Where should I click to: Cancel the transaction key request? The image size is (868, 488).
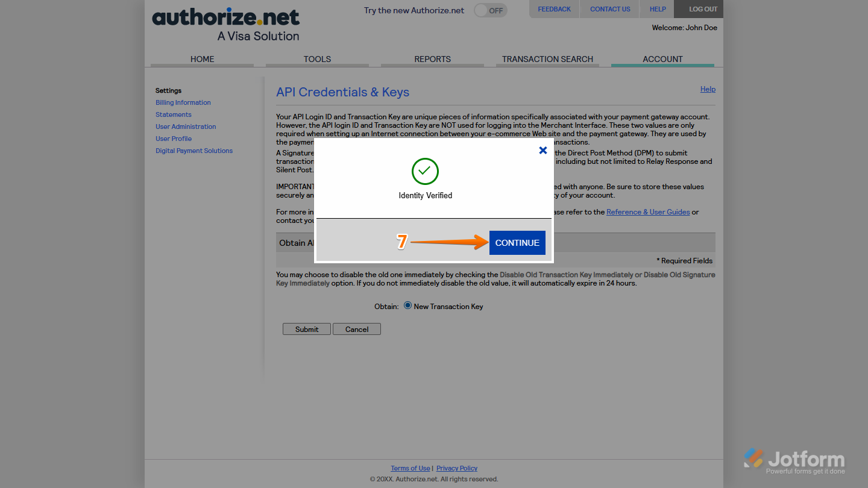[356, 329]
